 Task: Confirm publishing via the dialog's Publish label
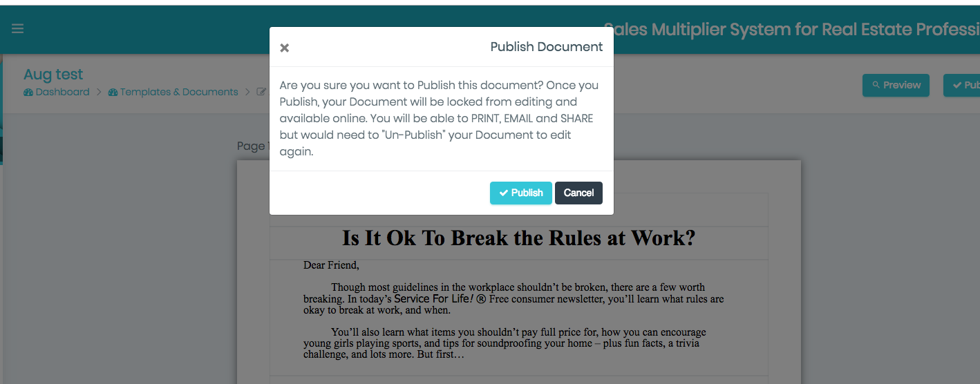(x=527, y=193)
